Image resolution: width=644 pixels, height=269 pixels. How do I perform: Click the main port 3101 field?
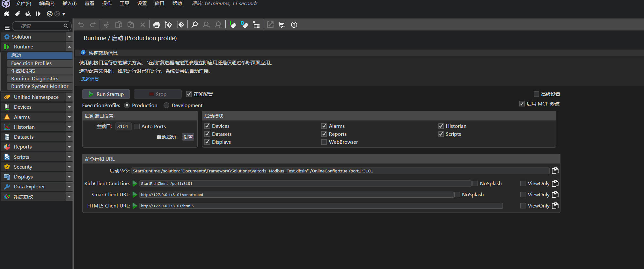[123, 126]
